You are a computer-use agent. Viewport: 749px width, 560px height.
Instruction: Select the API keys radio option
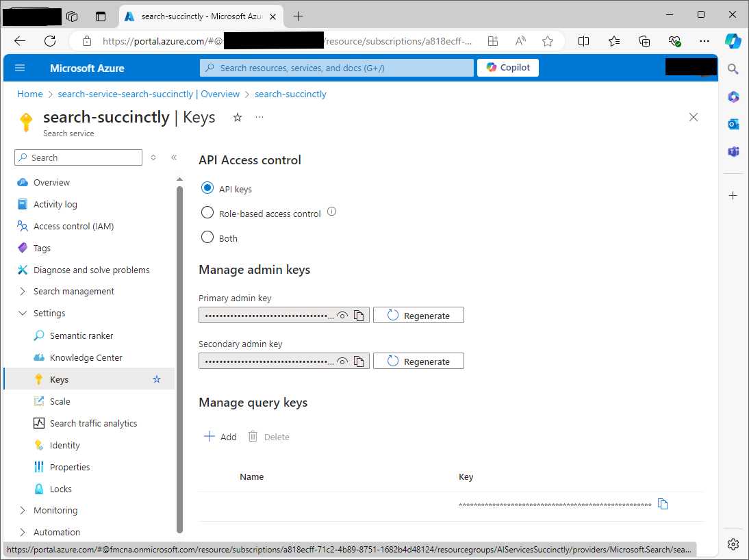[x=207, y=188]
